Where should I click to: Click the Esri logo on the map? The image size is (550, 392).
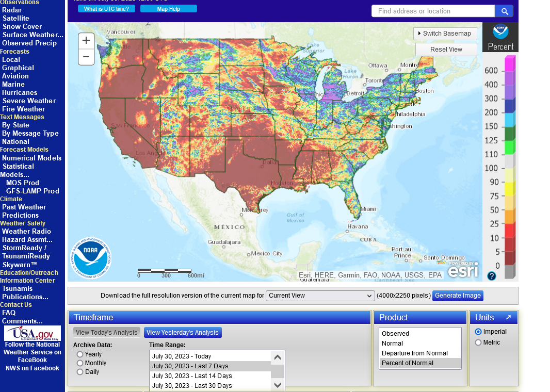click(463, 269)
